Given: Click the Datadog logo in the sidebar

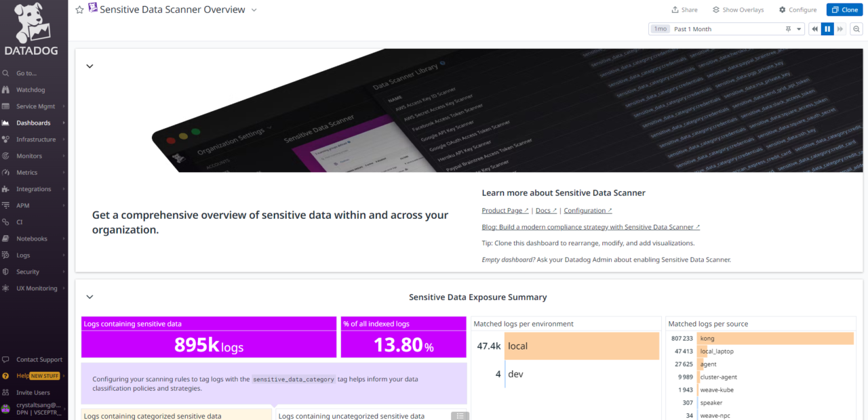Looking at the screenshot, I should tap(32, 27).
